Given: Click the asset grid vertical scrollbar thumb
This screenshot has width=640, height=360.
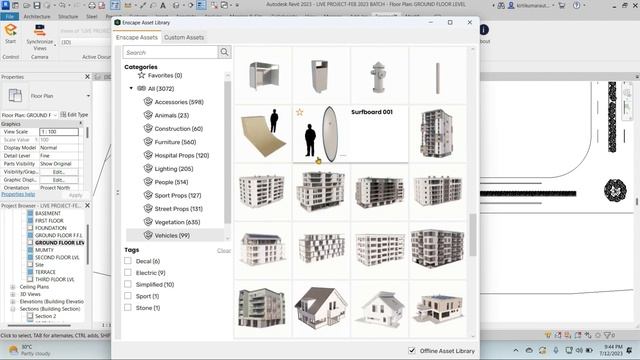Looking at the screenshot, I should tap(473, 235).
